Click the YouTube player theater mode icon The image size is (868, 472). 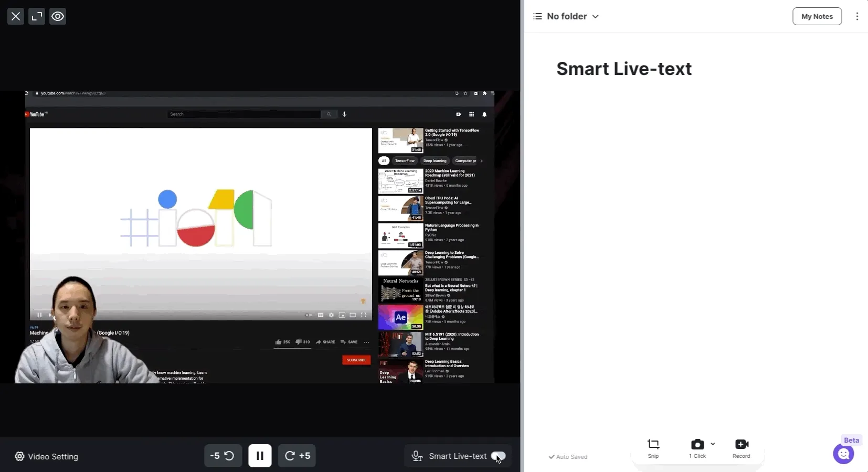[353, 315]
